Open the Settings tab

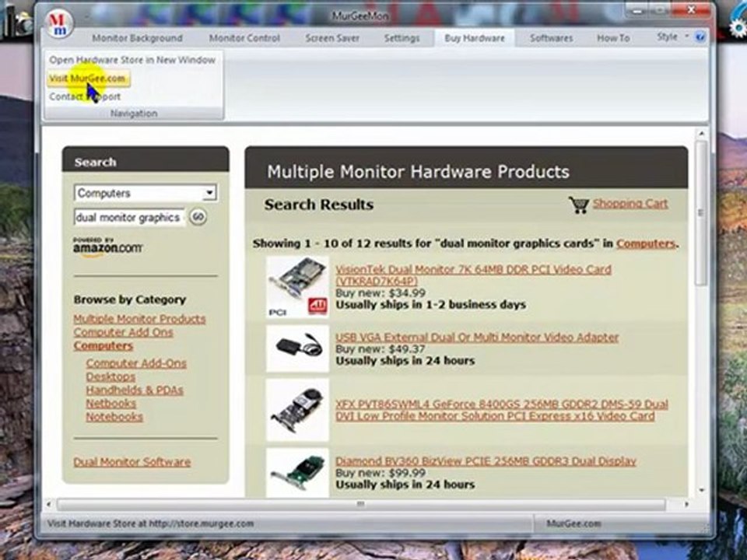tap(402, 38)
